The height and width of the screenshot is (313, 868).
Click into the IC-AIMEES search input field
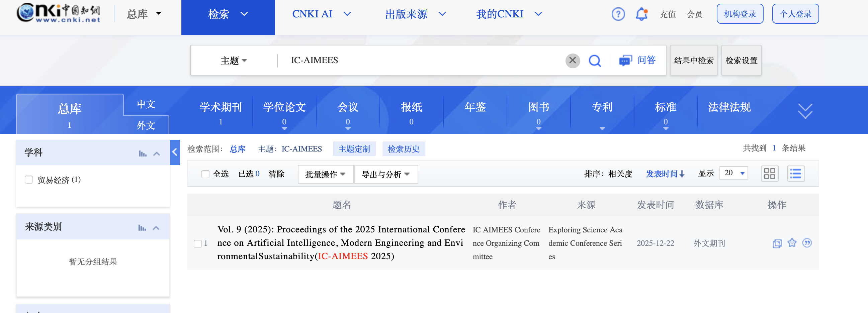click(x=421, y=61)
